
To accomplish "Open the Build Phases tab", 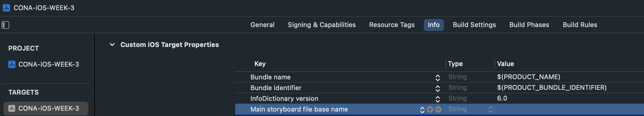I will click(529, 25).
